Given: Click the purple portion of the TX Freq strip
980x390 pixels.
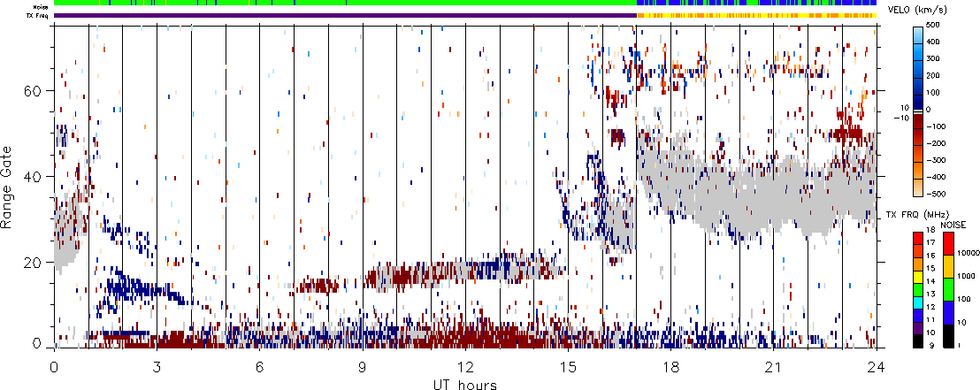Looking at the screenshot, I should (345, 16).
